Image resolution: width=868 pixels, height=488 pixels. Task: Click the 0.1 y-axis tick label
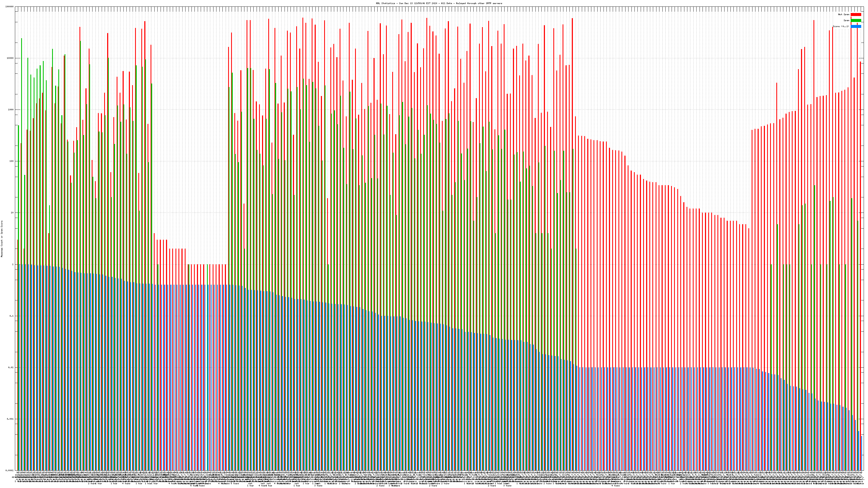(x=12, y=316)
